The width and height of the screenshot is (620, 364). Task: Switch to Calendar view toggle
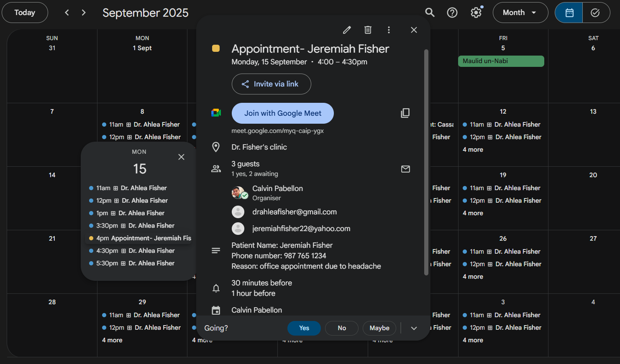click(569, 13)
